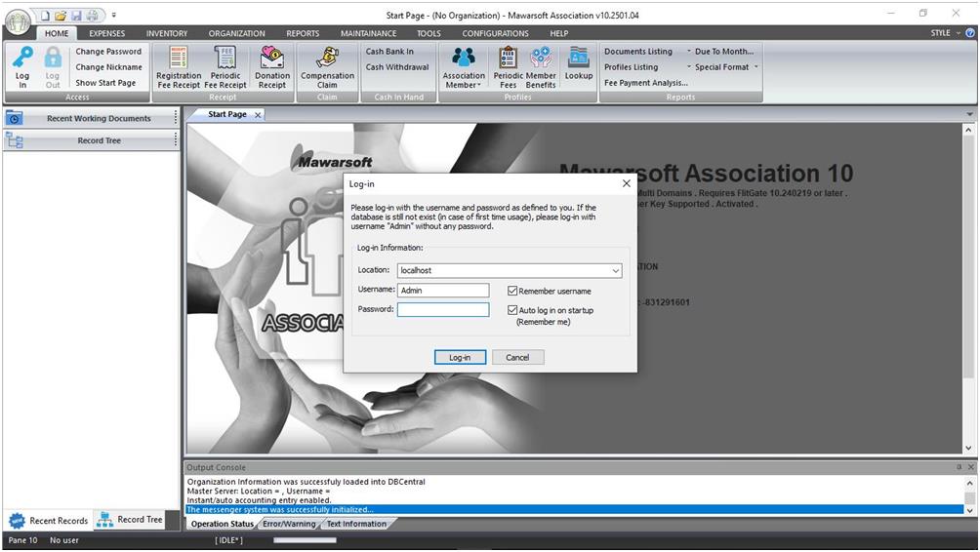This screenshot has height=552, width=980.
Task: Open the Association Member dropdown
Action: (464, 66)
